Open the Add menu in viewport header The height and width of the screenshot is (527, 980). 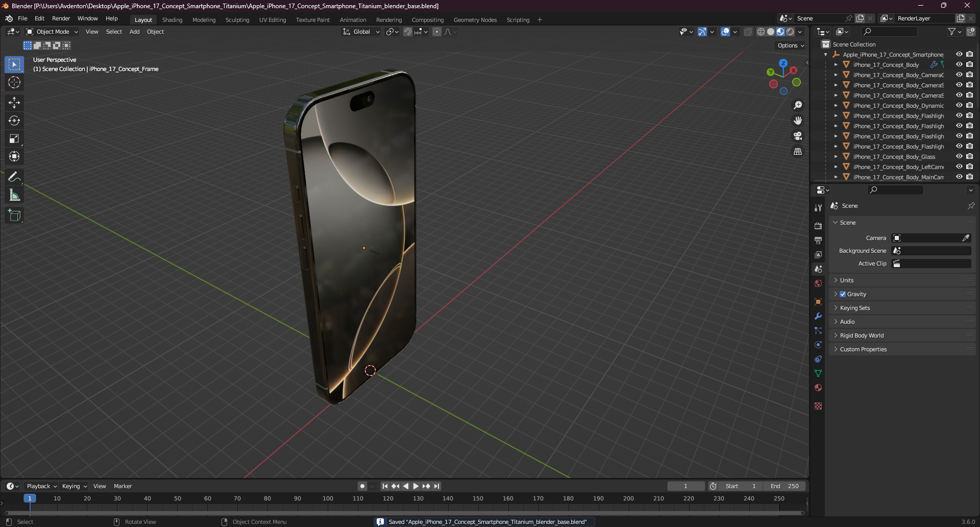click(x=134, y=32)
